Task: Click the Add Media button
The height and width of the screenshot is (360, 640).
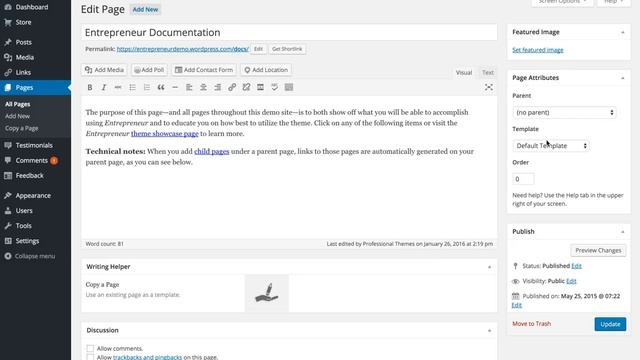Action: pos(104,70)
